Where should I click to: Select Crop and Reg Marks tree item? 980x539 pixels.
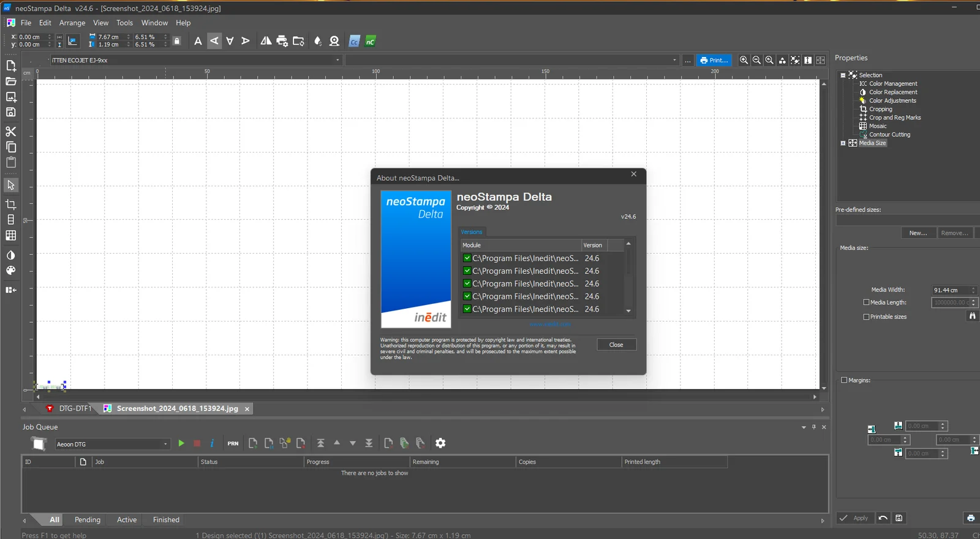895,118
